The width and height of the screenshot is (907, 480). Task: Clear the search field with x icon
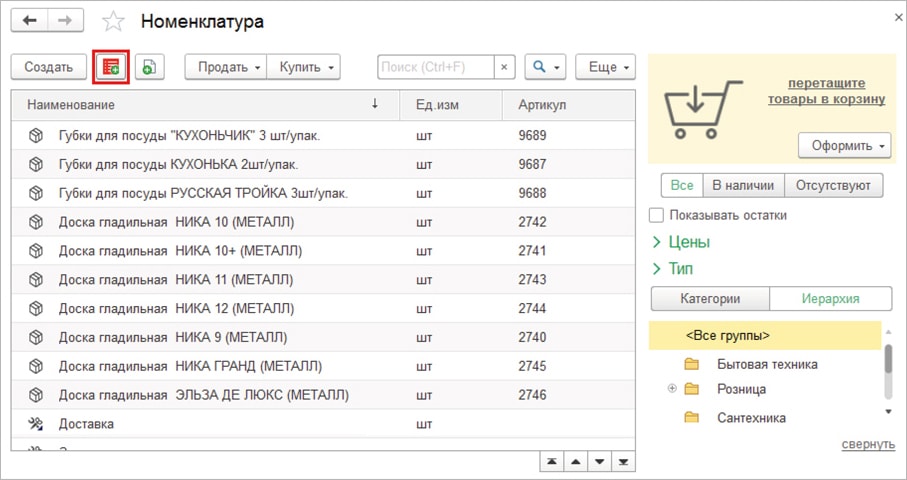point(505,67)
